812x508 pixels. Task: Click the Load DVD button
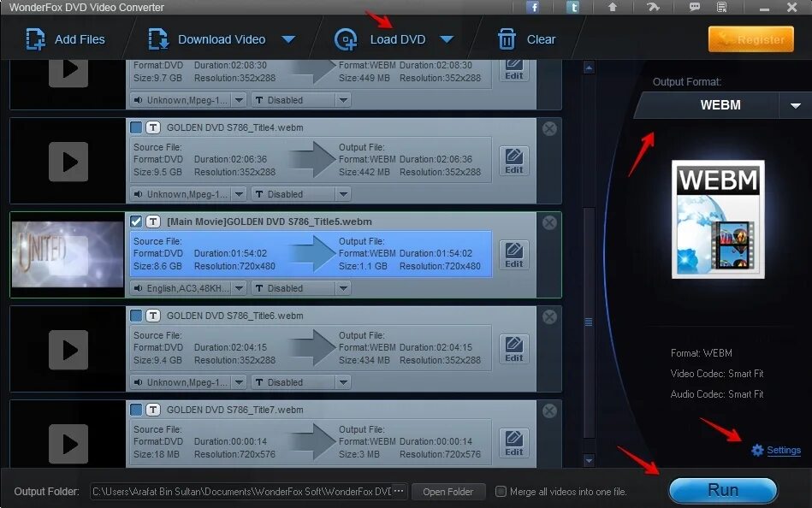tap(380, 39)
